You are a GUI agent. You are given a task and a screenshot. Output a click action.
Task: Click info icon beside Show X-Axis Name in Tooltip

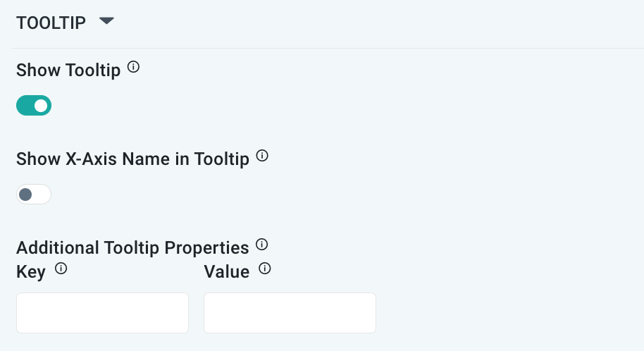262,156
